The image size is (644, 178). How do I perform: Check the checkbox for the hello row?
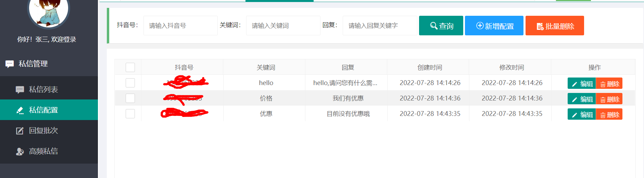pyautogui.click(x=130, y=83)
